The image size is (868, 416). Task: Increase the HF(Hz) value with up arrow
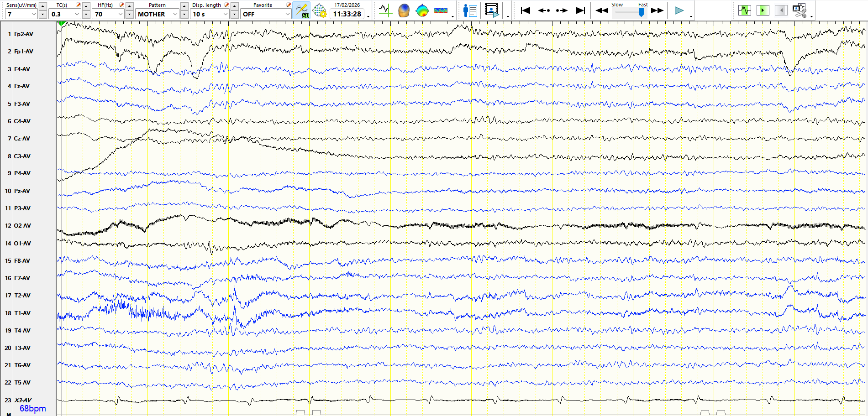click(x=130, y=6)
